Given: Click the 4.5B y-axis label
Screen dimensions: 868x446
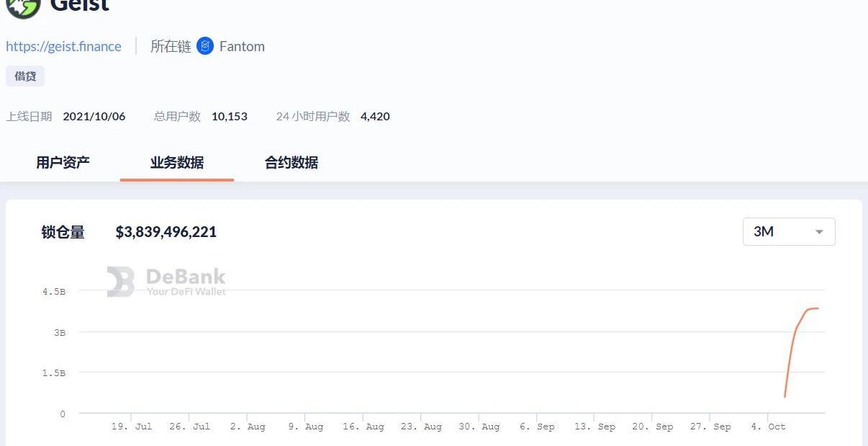Looking at the screenshot, I should 54,292.
